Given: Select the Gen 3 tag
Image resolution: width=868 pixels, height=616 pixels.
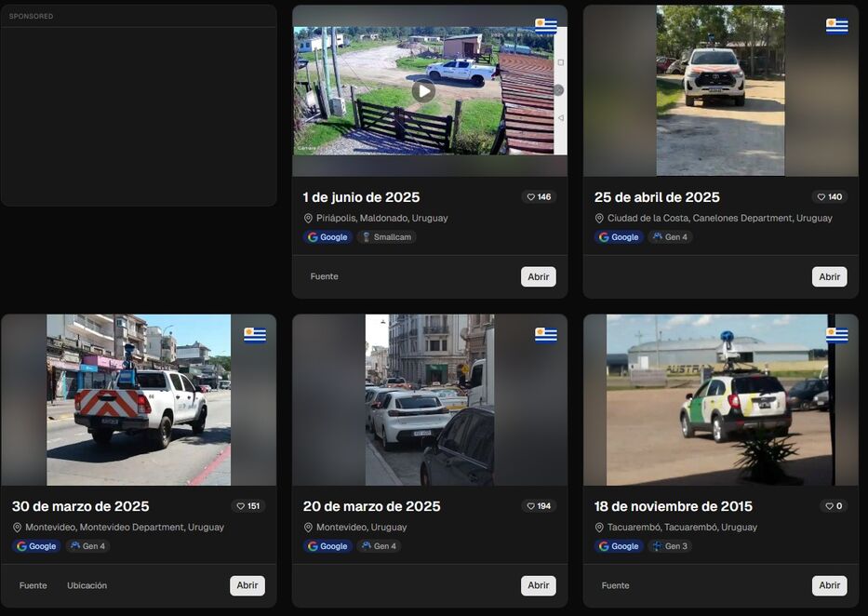Looking at the screenshot, I should [x=671, y=546].
